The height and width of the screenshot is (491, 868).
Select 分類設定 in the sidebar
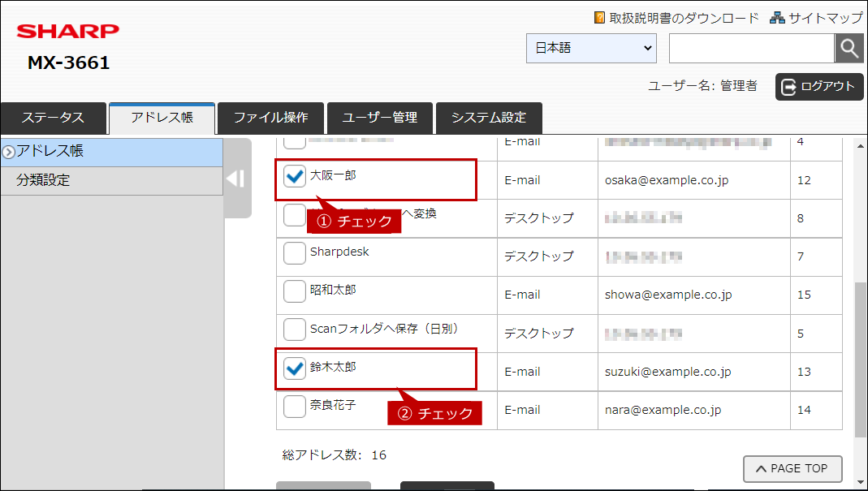tap(112, 180)
